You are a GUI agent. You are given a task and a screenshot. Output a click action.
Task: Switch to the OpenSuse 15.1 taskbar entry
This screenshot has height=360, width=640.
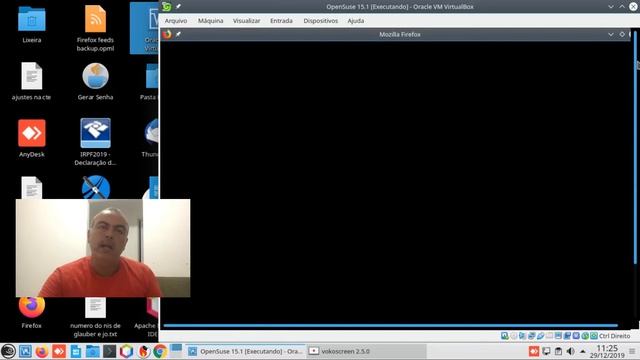(x=245, y=351)
